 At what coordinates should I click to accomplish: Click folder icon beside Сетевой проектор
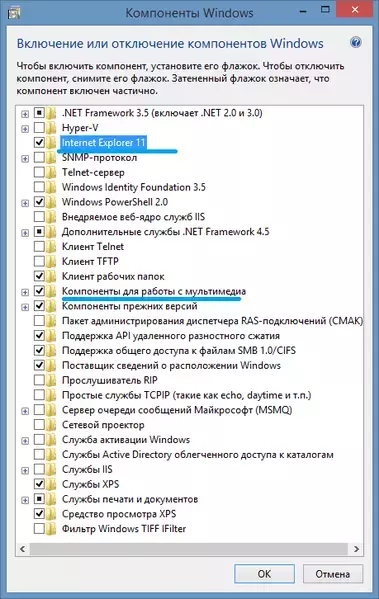[x=51, y=424]
